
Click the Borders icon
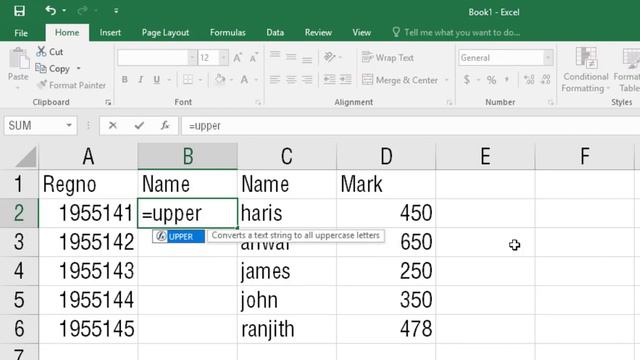[x=188, y=80]
